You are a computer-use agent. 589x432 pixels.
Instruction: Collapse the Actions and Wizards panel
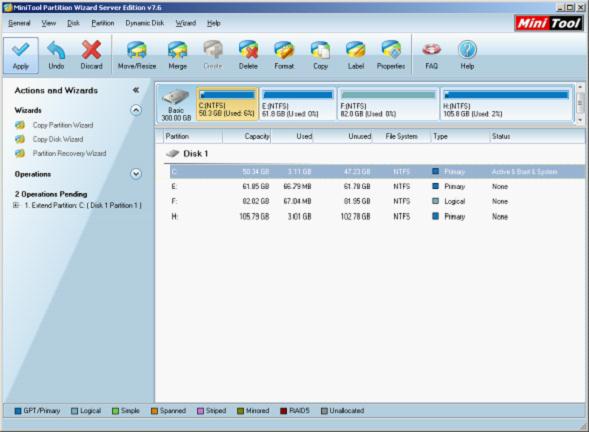point(136,90)
